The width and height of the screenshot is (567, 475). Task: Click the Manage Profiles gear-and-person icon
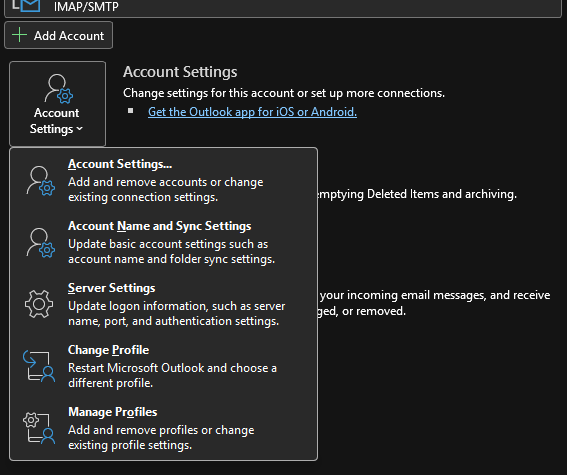(39, 428)
